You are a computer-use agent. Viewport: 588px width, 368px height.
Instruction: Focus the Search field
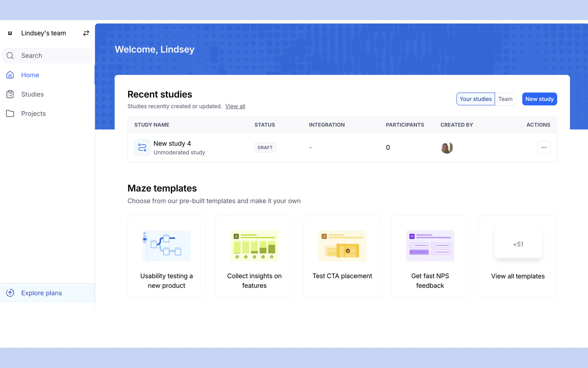point(47,56)
